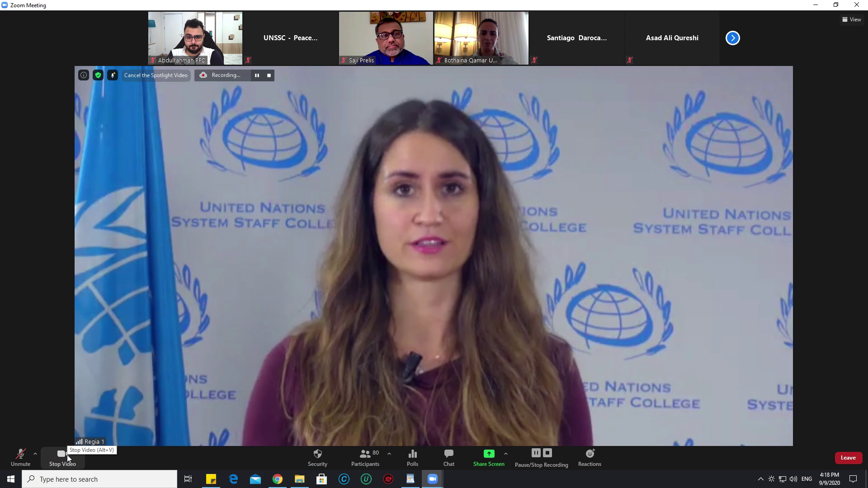Open the Polls panel

(x=412, y=457)
